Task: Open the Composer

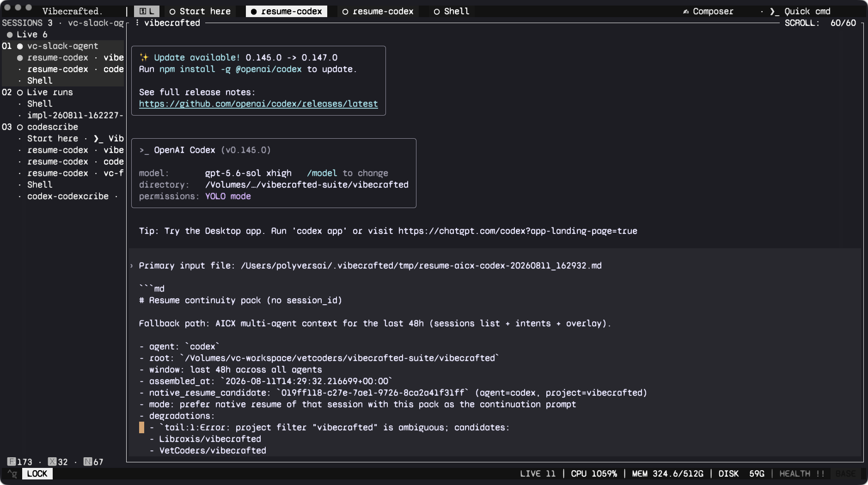Action: (708, 12)
